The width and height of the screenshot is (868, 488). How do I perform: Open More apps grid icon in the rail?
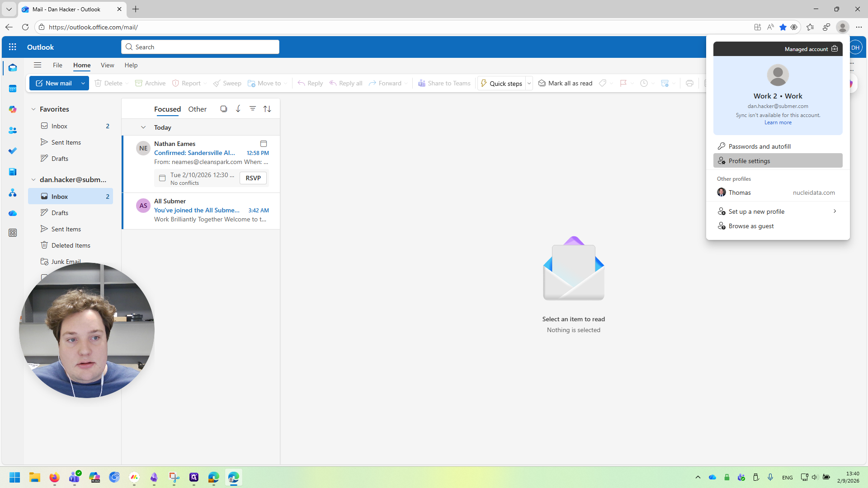coord(13,233)
